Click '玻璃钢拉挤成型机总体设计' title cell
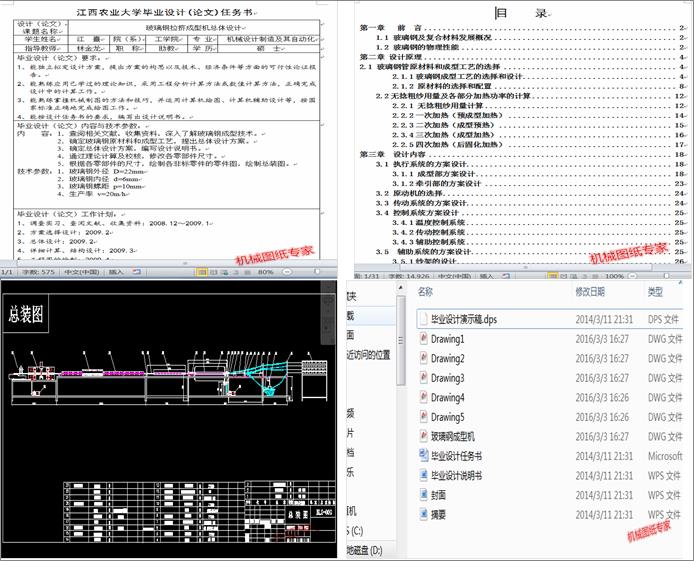 point(193,27)
